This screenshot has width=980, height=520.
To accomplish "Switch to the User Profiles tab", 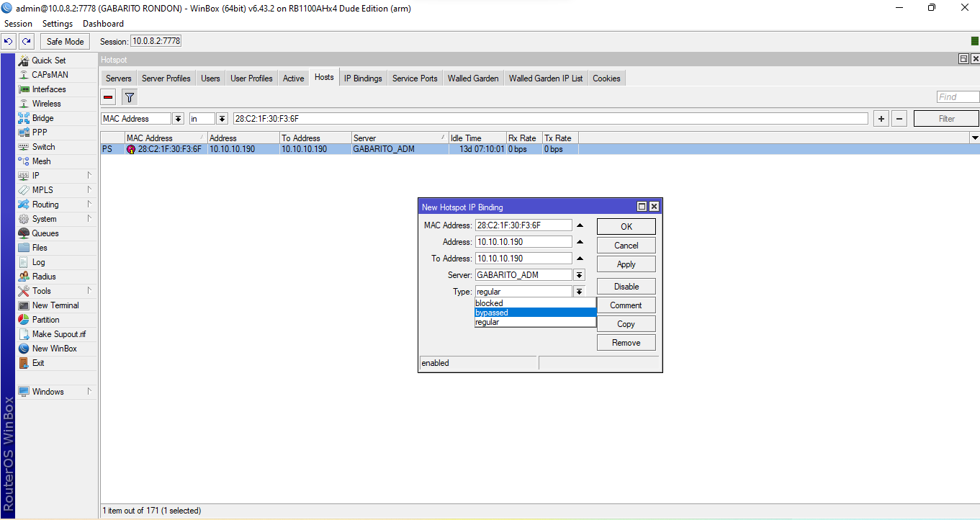I will (251, 79).
